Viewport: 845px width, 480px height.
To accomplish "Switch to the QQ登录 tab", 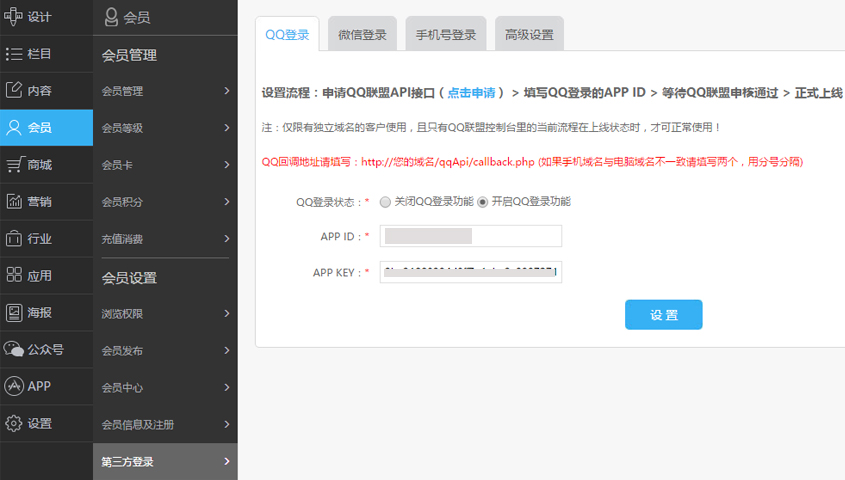I will 287,34.
